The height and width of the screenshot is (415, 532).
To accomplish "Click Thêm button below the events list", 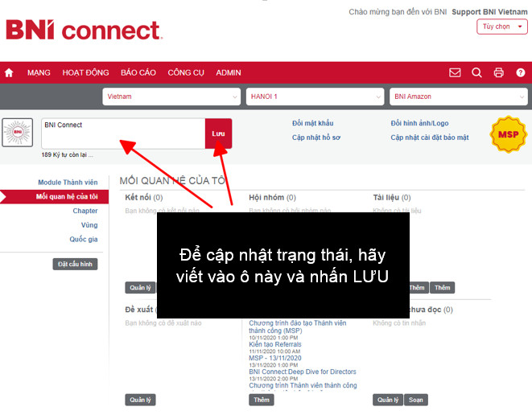I will (262, 400).
